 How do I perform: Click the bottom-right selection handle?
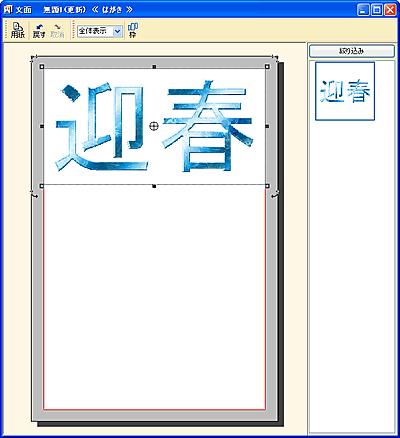pos(267,186)
